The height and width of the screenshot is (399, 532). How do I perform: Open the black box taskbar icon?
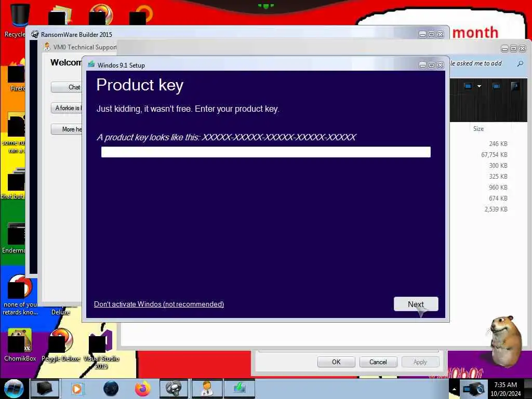(45, 389)
